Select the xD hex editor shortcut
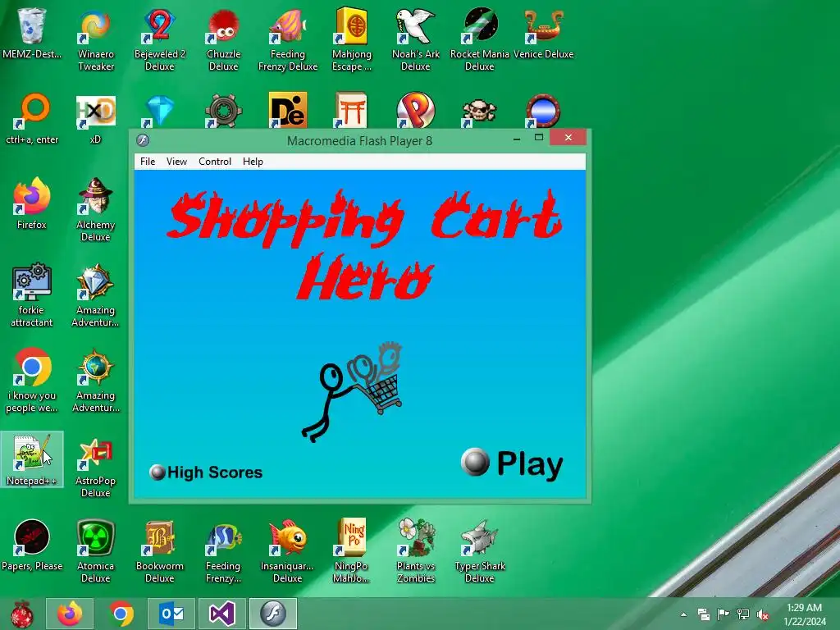This screenshot has width=840, height=630. coord(95,119)
